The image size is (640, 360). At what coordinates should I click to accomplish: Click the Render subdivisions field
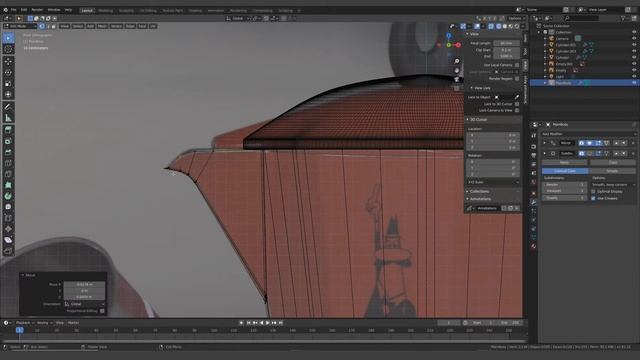tap(564, 184)
